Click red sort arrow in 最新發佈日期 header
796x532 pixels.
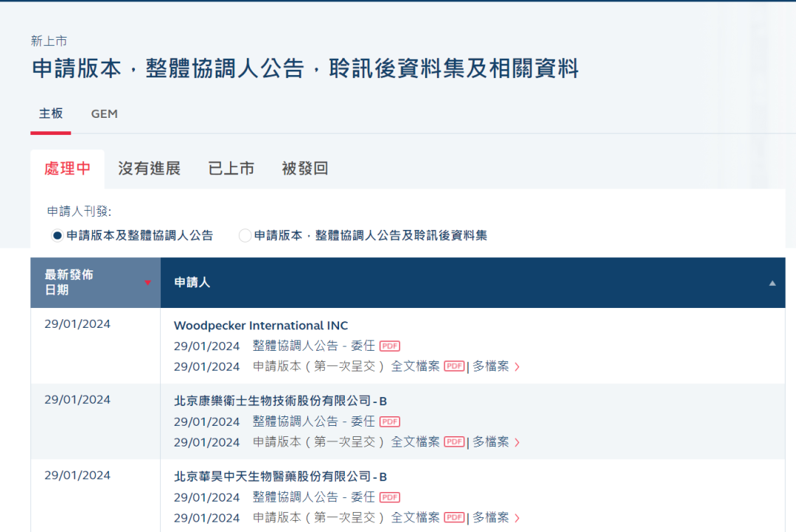[x=147, y=283]
